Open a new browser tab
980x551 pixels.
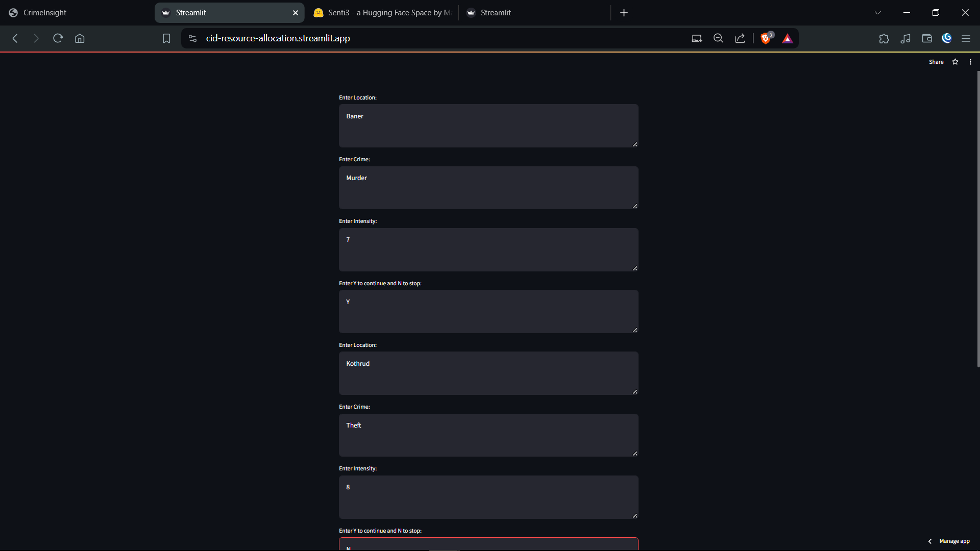624,13
